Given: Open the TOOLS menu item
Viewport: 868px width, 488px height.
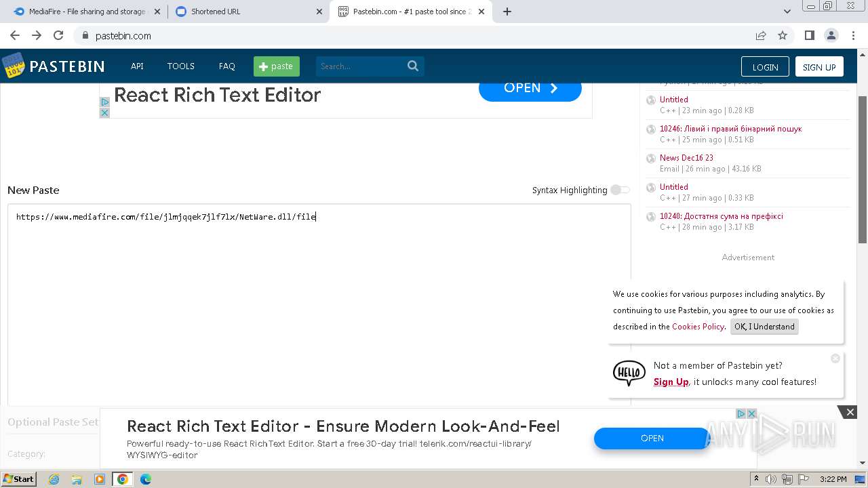Looking at the screenshot, I should tap(181, 66).
